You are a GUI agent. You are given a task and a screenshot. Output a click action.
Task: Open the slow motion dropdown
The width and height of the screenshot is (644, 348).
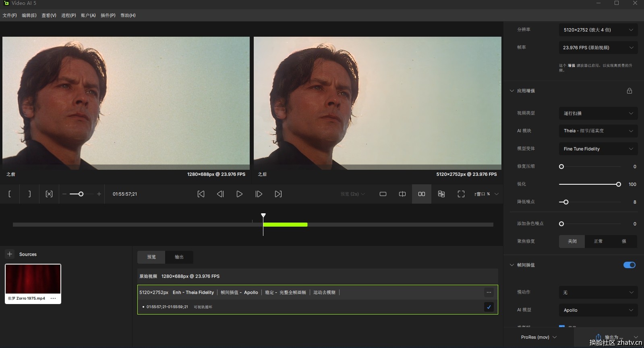[598, 292]
